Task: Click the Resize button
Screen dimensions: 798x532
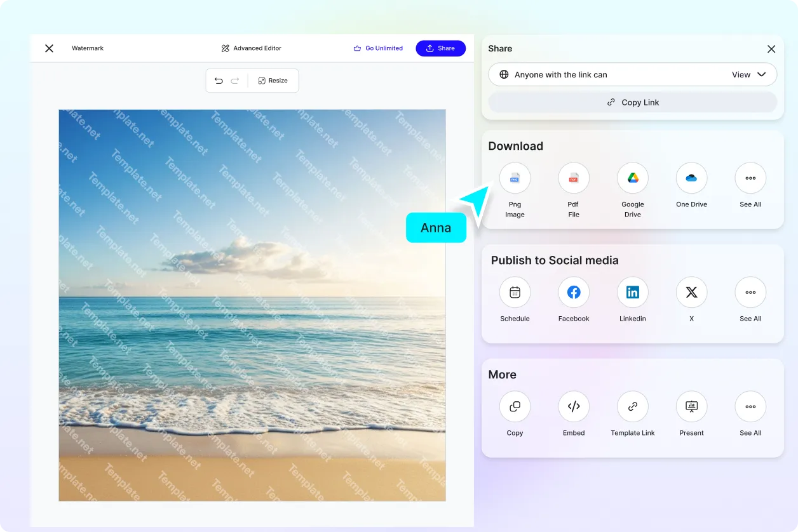Action: click(273, 81)
